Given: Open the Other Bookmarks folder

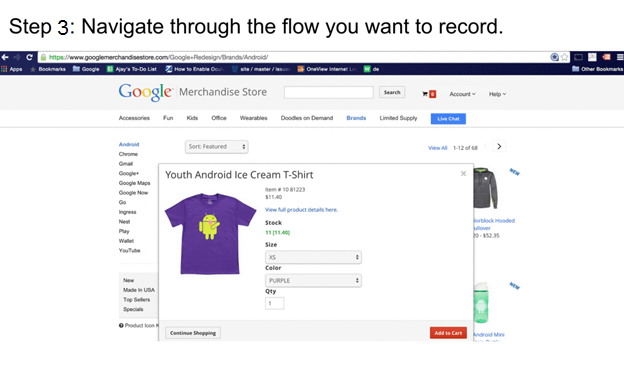Looking at the screenshot, I should pos(597,69).
